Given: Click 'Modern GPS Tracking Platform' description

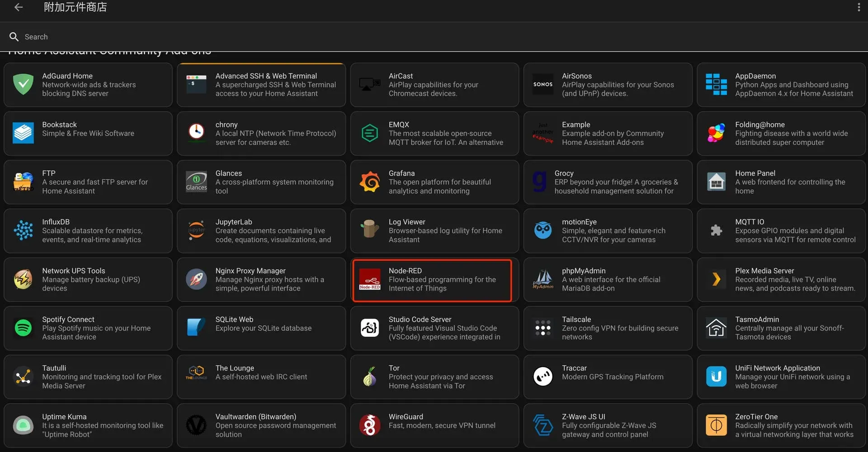Looking at the screenshot, I should point(613,377).
